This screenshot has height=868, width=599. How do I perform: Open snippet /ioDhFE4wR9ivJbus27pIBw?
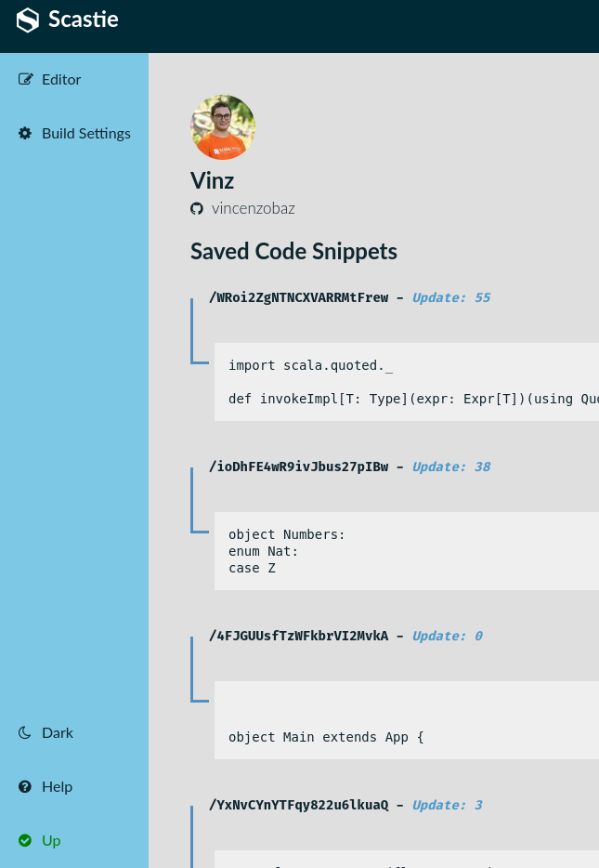click(x=299, y=467)
